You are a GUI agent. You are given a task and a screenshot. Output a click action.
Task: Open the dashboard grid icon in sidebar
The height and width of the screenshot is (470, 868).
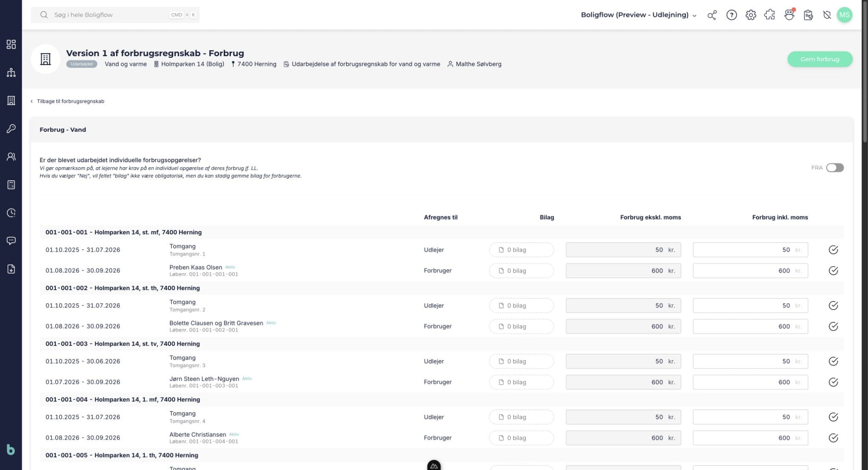(x=11, y=44)
